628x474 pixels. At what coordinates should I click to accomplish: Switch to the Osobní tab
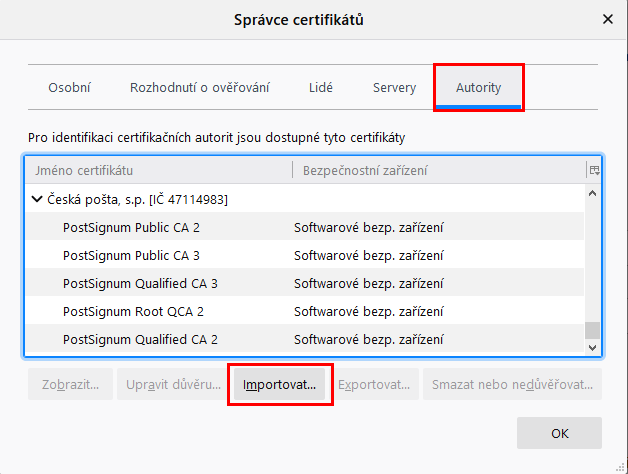(x=69, y=88)
